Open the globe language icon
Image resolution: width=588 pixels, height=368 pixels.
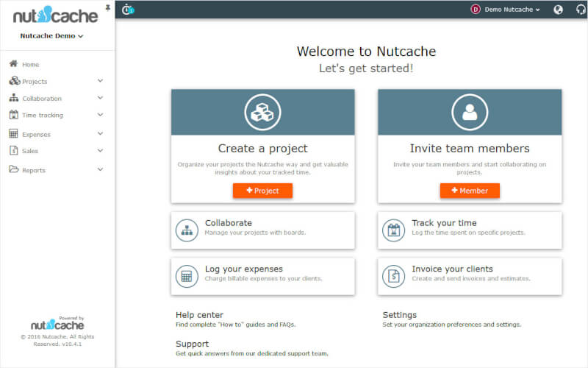pos(558,10)
